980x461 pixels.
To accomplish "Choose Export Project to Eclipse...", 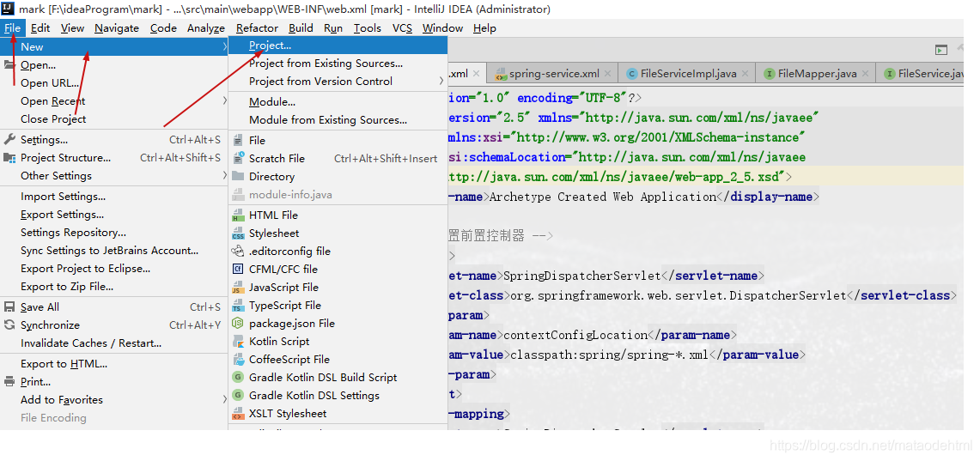I will coord(113,270).
